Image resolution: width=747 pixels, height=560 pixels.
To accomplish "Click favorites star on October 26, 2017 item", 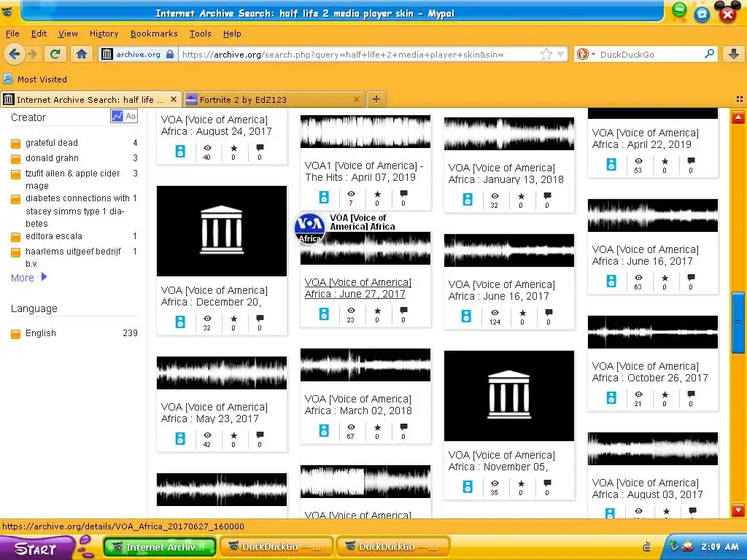I will 665,394.
